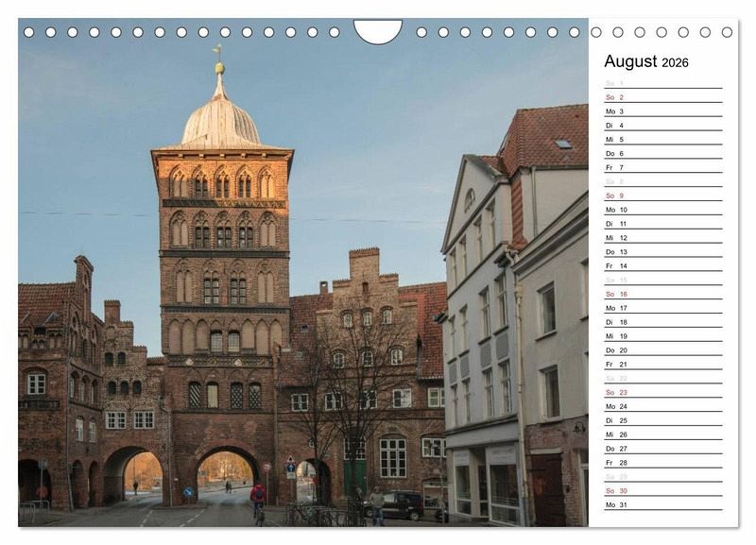Screen dimensions: 756x545
Task: Select the So 23 Sunday row
Action: pos(661,392)
